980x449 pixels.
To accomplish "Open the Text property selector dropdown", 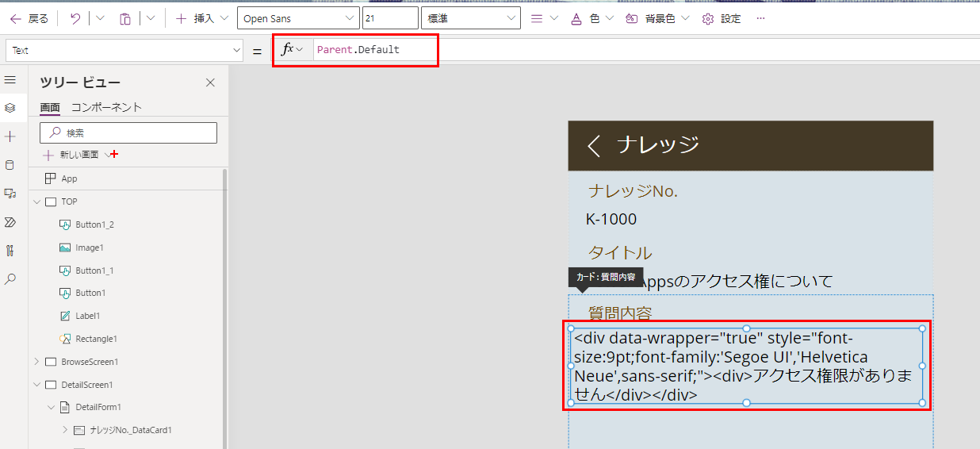I will point(124,50).
